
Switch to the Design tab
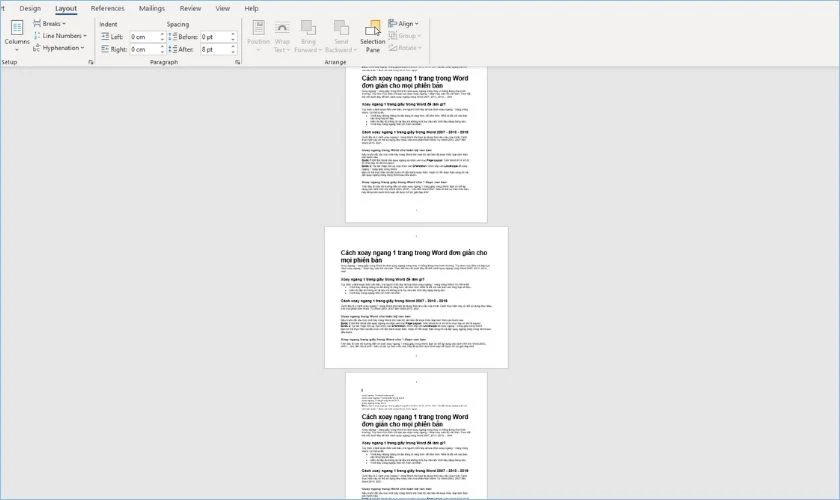click(30, 8)
